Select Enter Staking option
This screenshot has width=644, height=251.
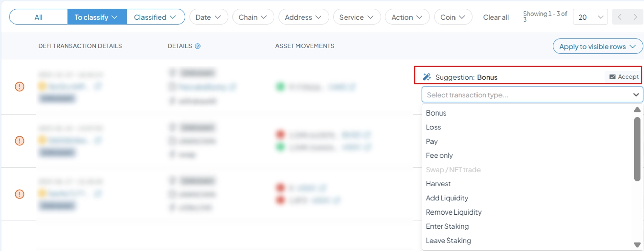[x=447, y=226]
